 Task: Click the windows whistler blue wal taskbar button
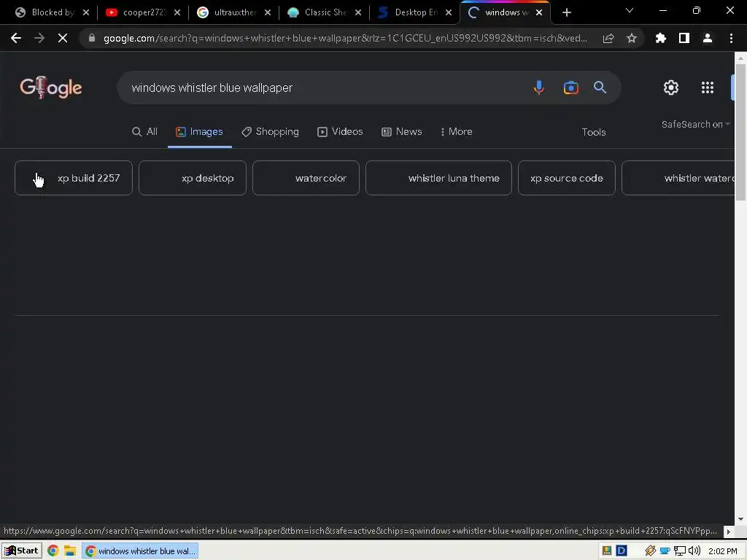pos(140,551)
